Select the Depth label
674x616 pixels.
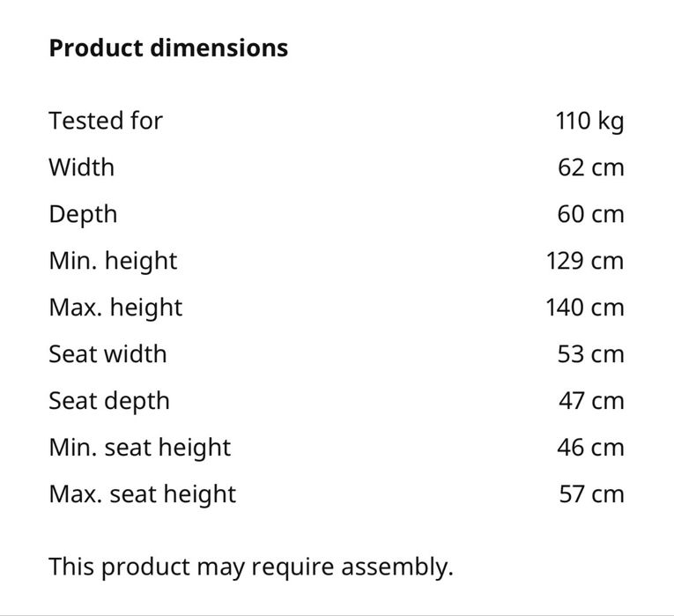pos(83,213)
